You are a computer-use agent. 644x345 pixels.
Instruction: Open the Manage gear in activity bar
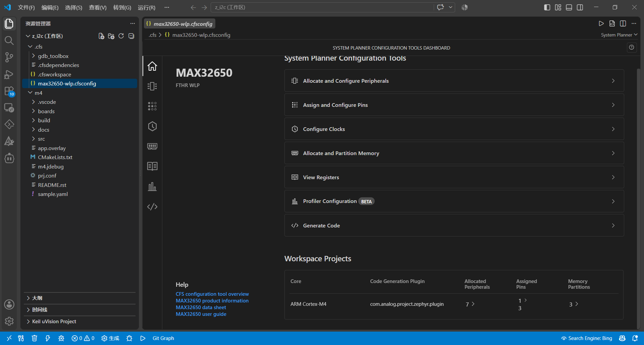point(9,321)
